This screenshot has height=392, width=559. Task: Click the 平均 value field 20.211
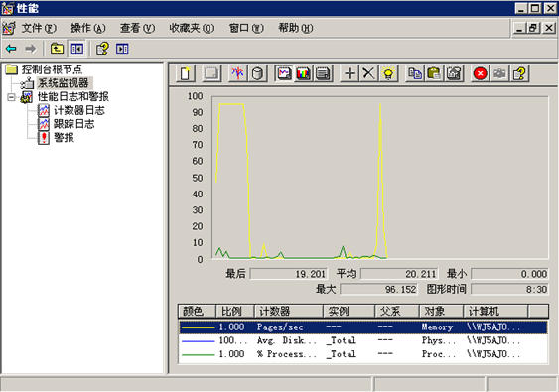point(399,274)
